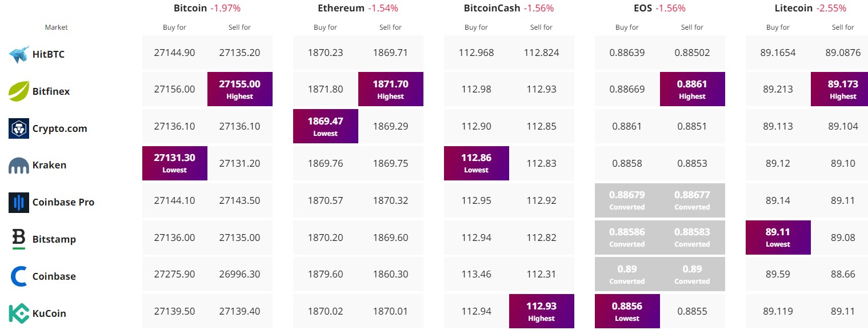Click the Coinbase Pro bars icon

click(19, 202)
